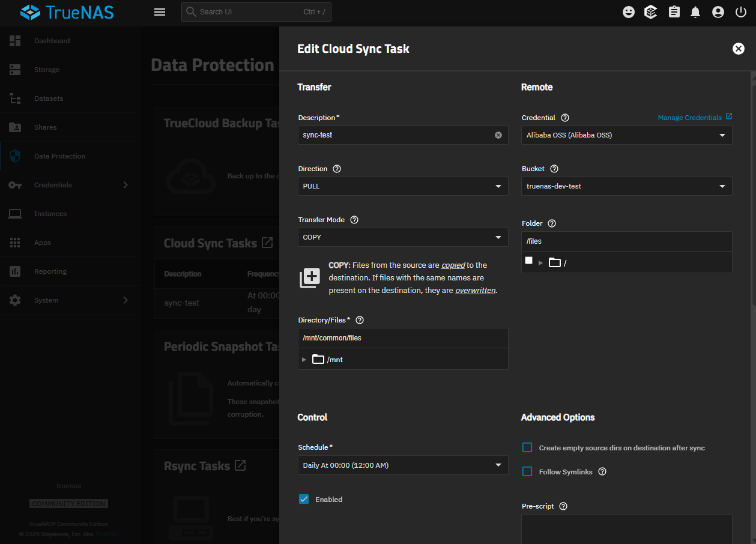Click the Datasets sidebar icon
This screenshot has height=544, width=756.
15,98
